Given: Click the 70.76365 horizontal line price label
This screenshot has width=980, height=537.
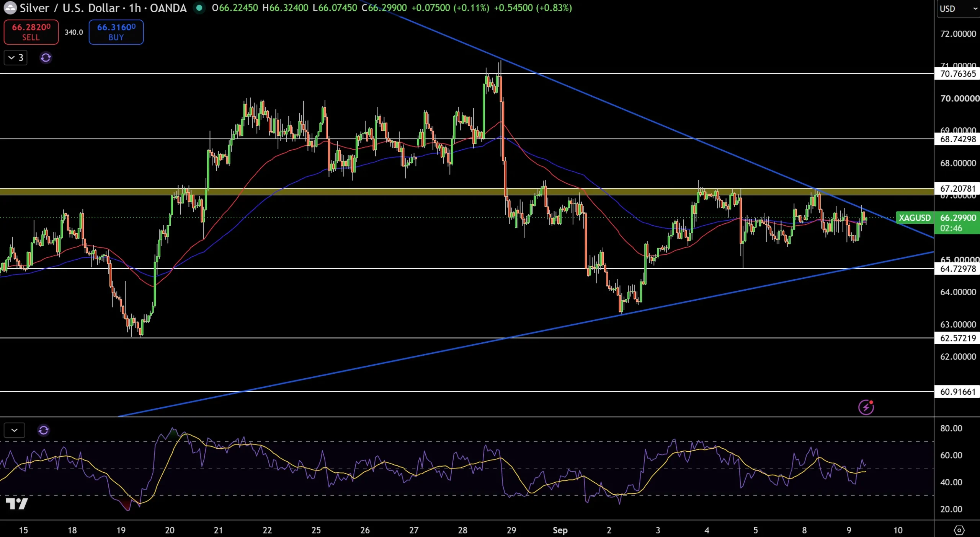Looking at the screenshot, I should point(958,74).
